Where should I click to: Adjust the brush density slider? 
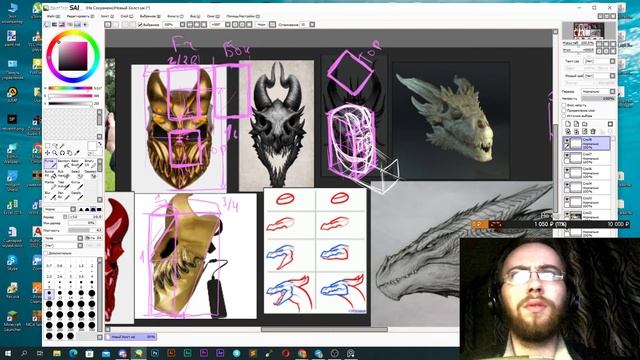(85, 230)
